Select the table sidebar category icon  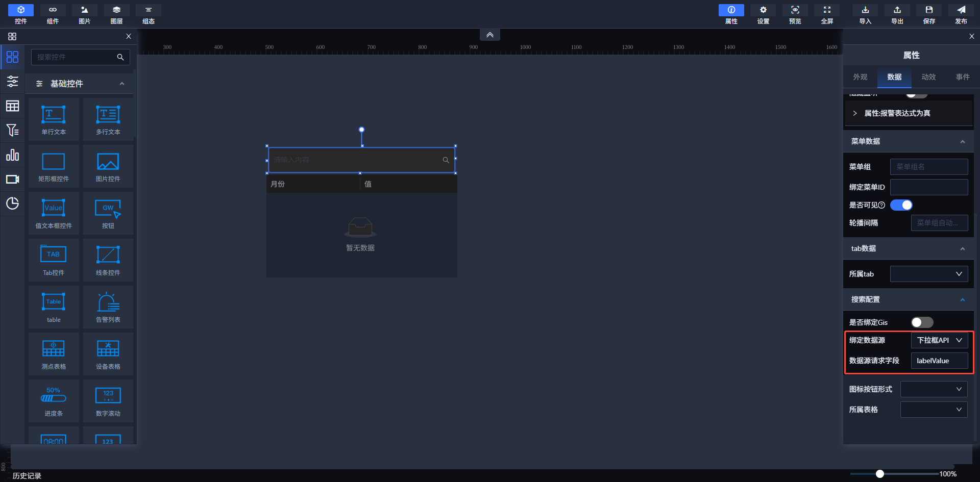tap(12, 106)
